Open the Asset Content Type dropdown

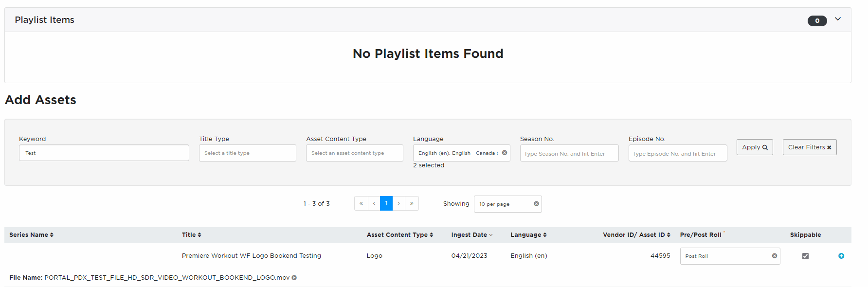coord(354,153)
